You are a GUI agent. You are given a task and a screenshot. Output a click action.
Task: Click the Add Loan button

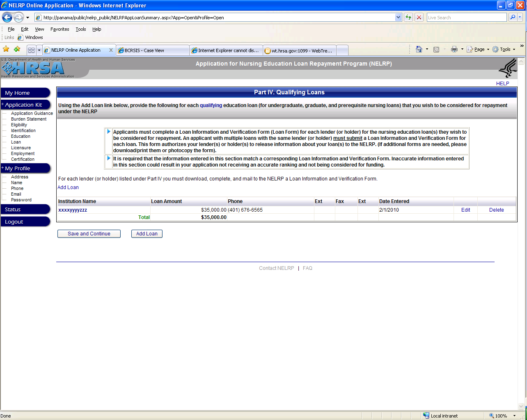[x=147, y=234]
